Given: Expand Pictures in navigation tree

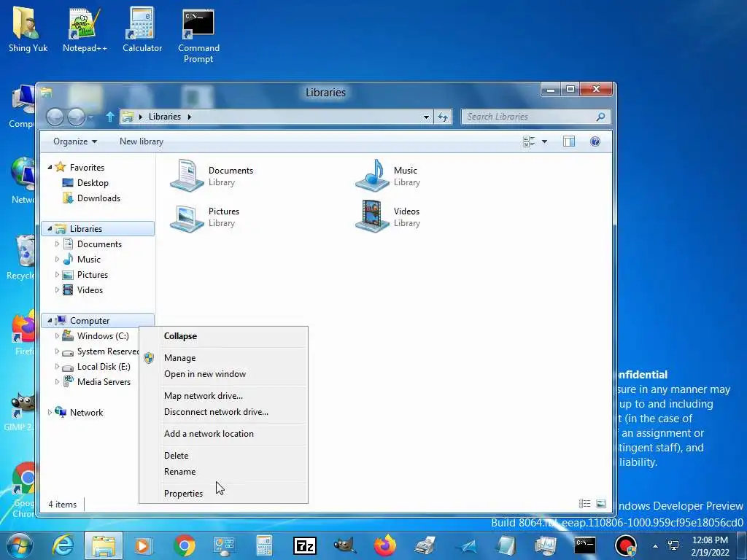Looking at the screenshot, I should tap(57, 275).
